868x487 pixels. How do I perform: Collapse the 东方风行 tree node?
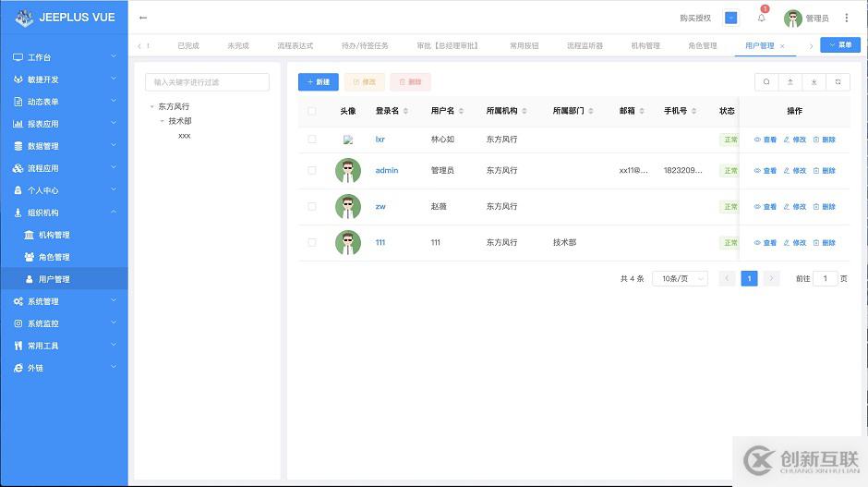tap(152, 107)
